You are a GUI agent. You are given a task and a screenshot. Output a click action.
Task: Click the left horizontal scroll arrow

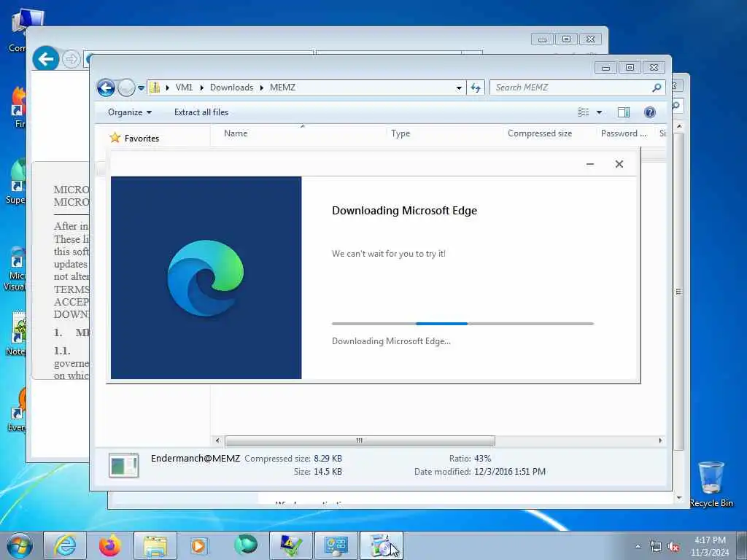[217, 441]
